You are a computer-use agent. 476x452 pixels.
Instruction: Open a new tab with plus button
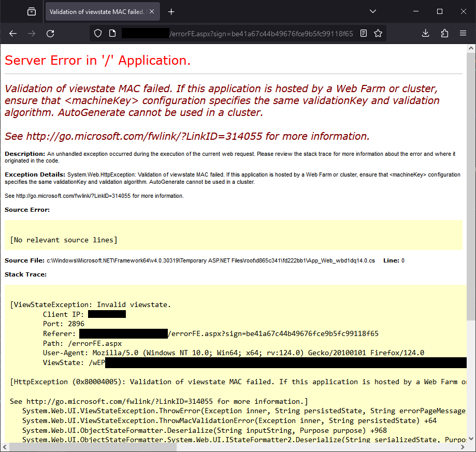pos(171,11)
